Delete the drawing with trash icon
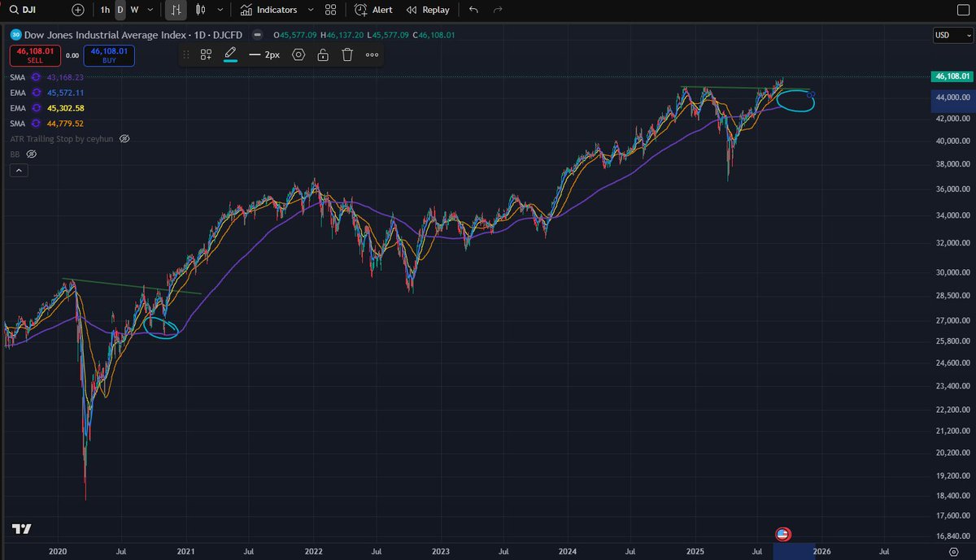Viewport: 976px width, 560px height. point(347,54)
